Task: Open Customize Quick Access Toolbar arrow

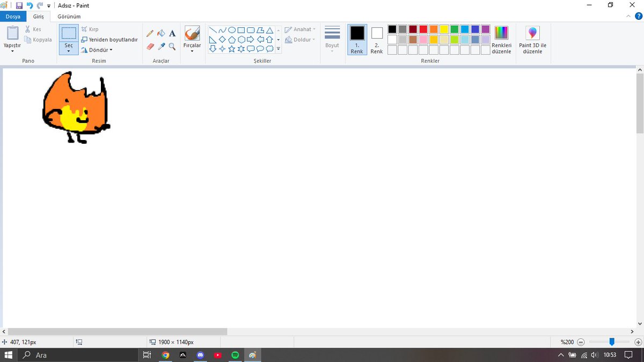Action: click(48, 6)
